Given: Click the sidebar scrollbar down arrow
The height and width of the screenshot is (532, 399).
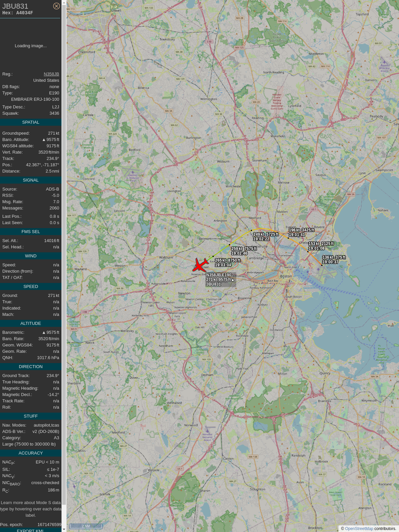Looking at the screenshot, I should pyautogui.click(x=64, y=529).
